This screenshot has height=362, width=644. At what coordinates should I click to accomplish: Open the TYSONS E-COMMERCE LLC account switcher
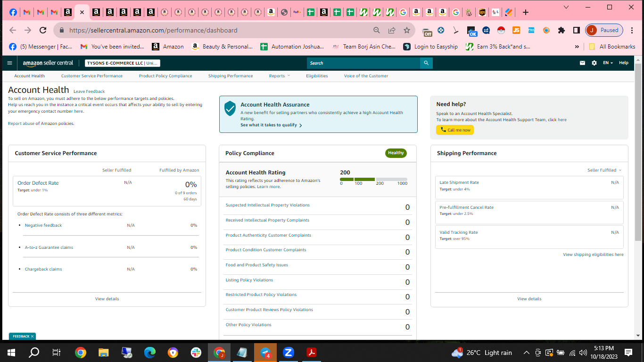pos(123,63)
